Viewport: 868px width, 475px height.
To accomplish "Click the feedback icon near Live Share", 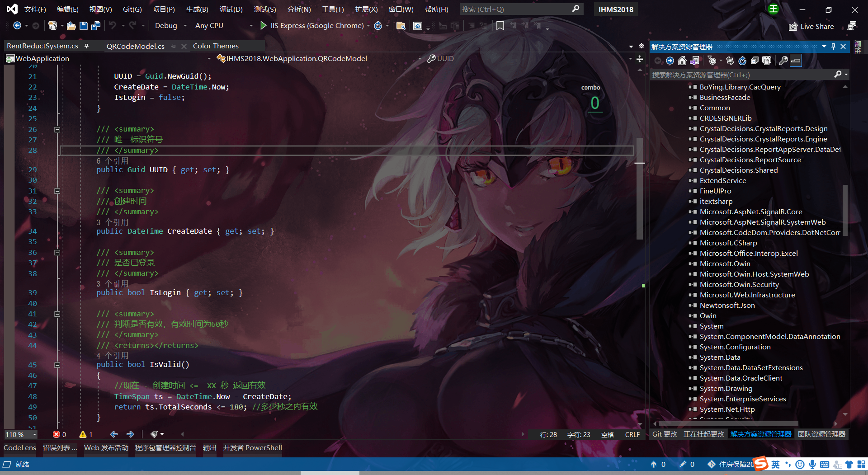I will [852, 26].
